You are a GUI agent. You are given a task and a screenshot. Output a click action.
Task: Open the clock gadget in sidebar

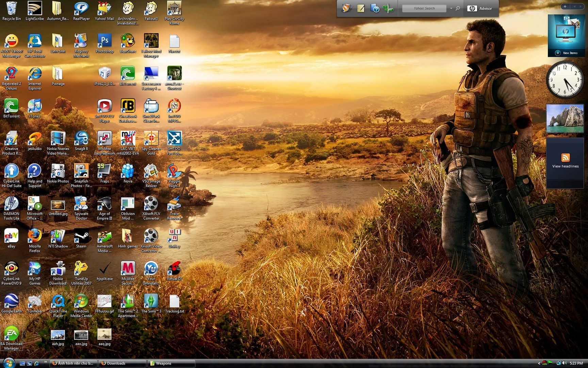coord(565,80)
